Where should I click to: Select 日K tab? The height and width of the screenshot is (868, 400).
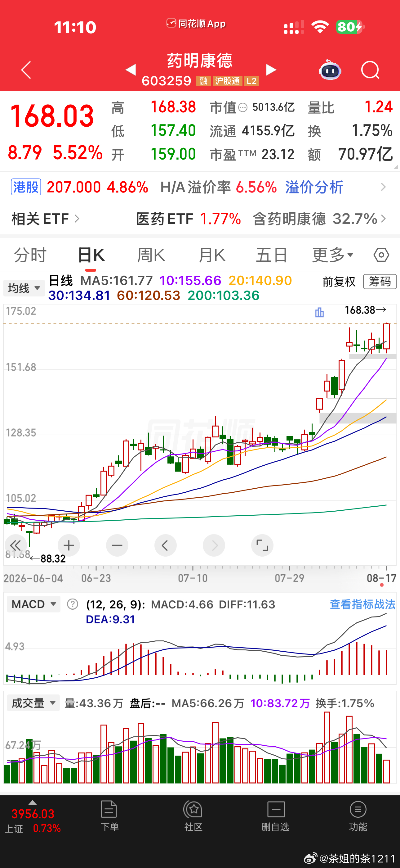(x=91, y=255)
